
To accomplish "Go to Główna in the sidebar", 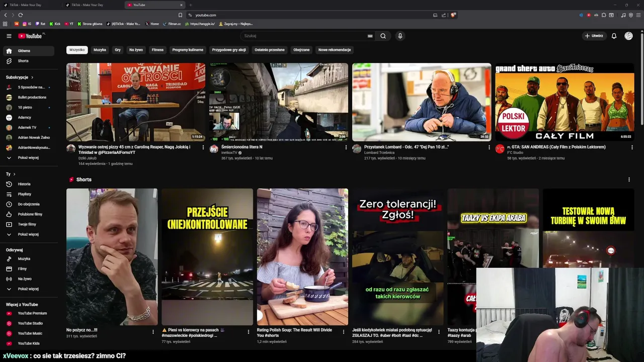I will (x=29, y=51).
